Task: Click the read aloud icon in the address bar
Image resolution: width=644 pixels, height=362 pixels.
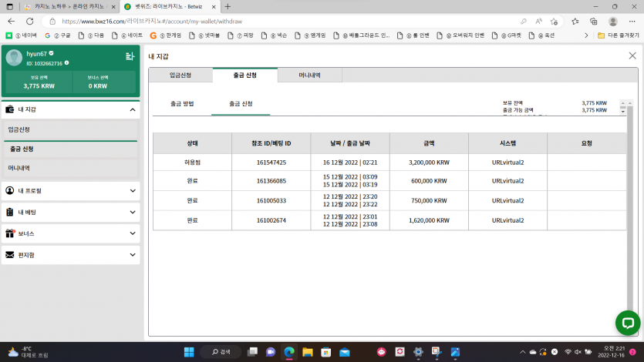Action: [x=538, y=22]
